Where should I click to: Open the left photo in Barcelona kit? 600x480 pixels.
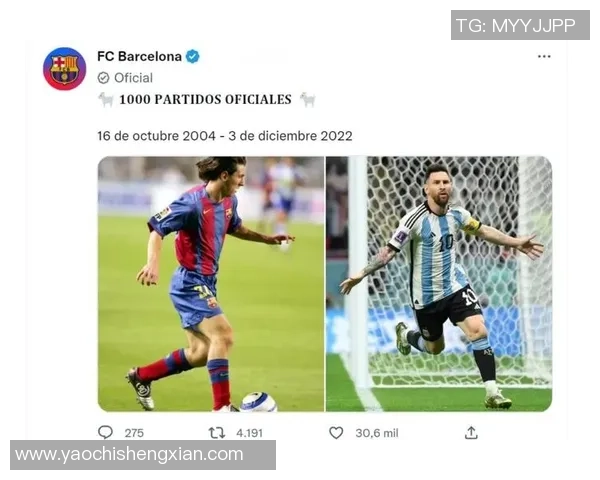coord(211,284)
